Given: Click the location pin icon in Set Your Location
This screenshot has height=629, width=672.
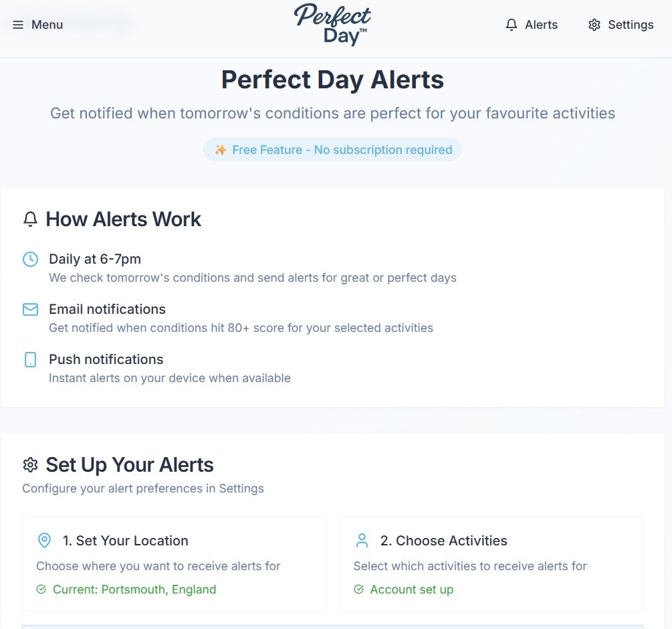Looking at the screenshot, I should [44, 540].
